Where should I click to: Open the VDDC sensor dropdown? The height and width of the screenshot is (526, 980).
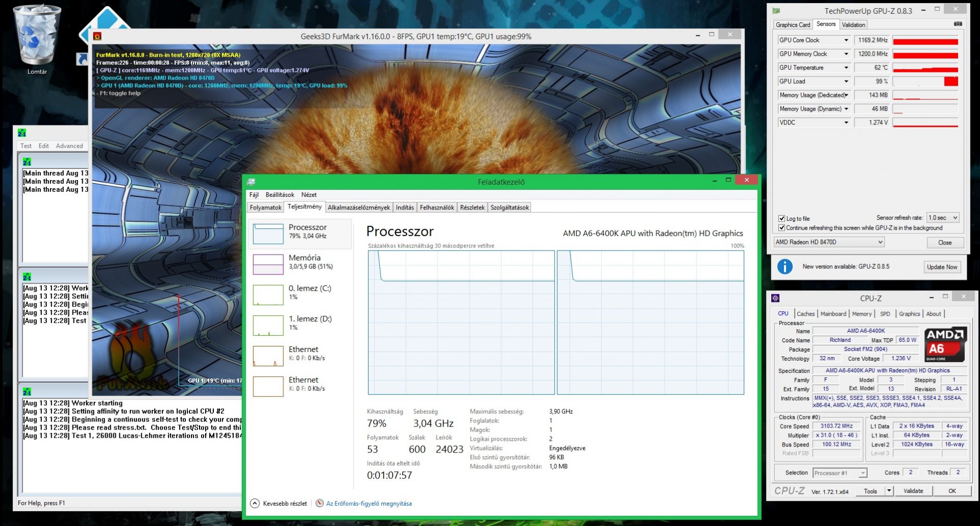[x=846, y=123]
